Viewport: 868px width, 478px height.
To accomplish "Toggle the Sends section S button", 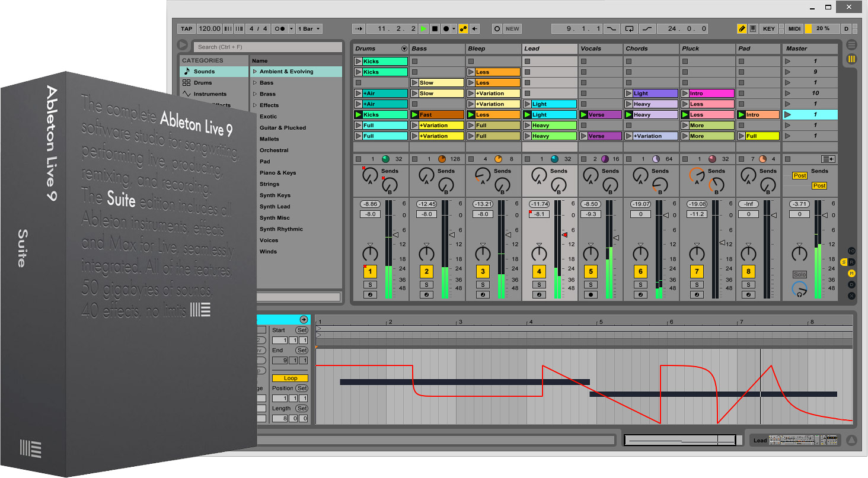I will pos(844,262).
